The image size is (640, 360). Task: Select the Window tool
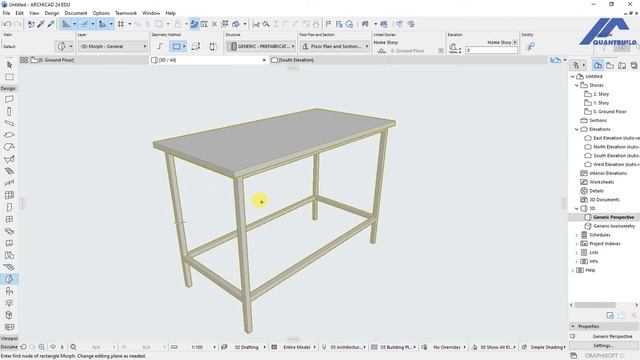[9, 219]
